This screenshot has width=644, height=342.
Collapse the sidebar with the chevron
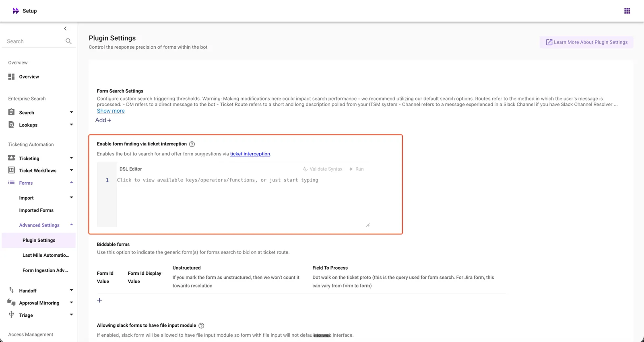(x=65, y=29)
